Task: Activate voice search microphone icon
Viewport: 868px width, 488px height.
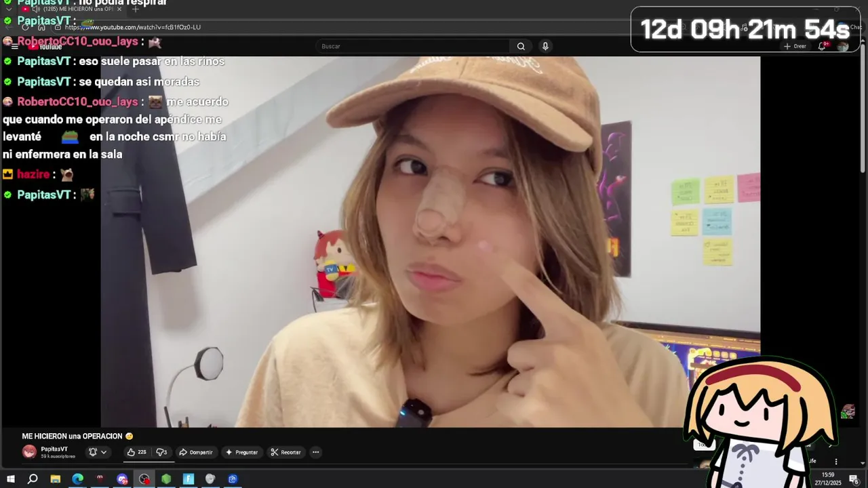Action: 545,46
